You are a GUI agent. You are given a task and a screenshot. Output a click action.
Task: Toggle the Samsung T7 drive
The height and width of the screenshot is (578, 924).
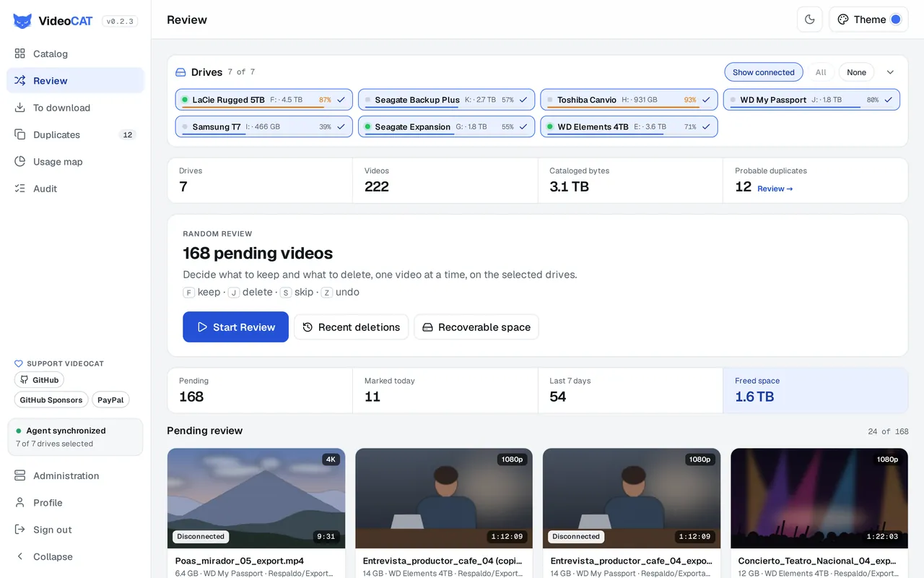coord(264,126)
